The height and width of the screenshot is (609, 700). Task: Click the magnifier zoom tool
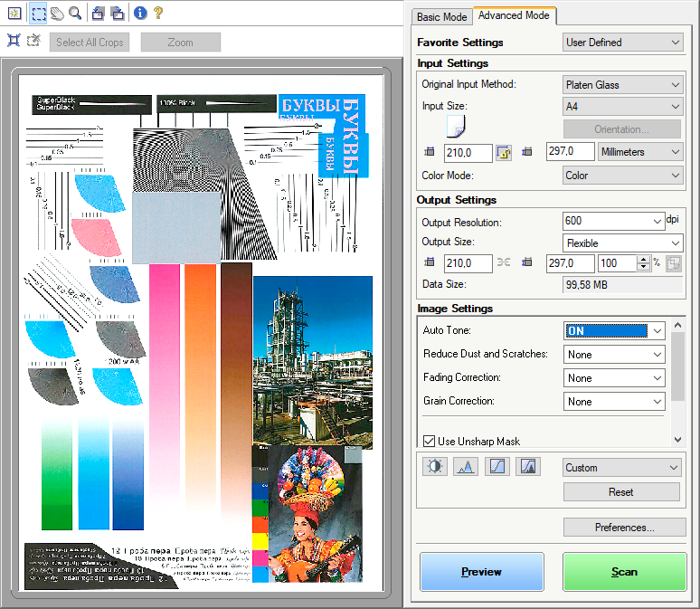coord(75,13)
